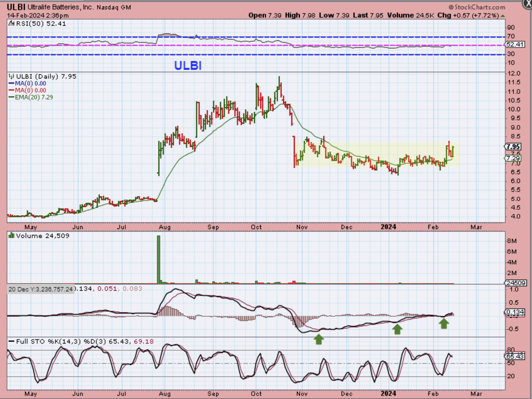
Task: Click the tall August volume spike bar
Action: (158, 260)
